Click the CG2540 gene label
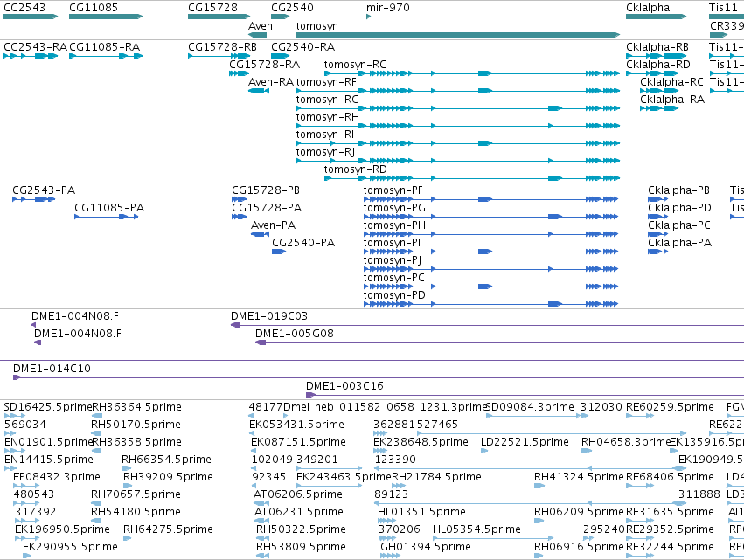 (292, 8)
